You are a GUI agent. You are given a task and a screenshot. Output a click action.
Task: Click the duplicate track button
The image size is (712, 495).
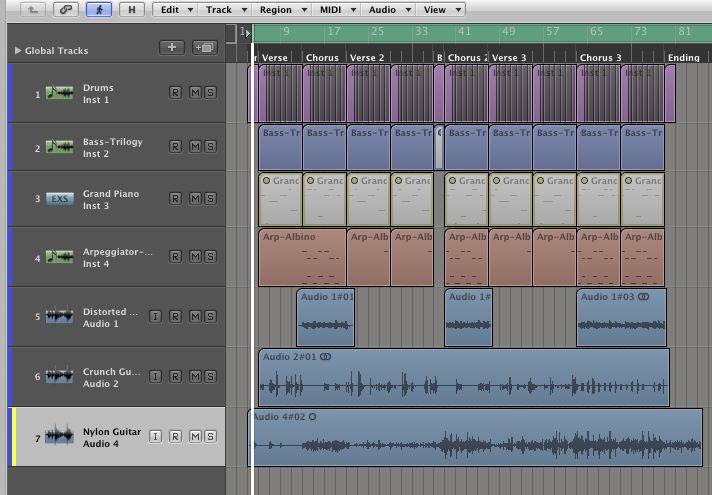(x=205, y=47)
